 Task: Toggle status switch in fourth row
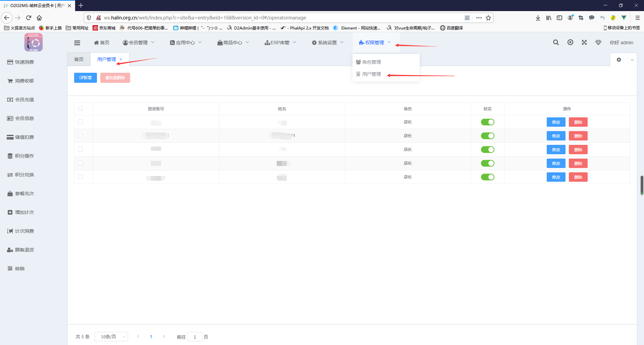pos(487,163)
